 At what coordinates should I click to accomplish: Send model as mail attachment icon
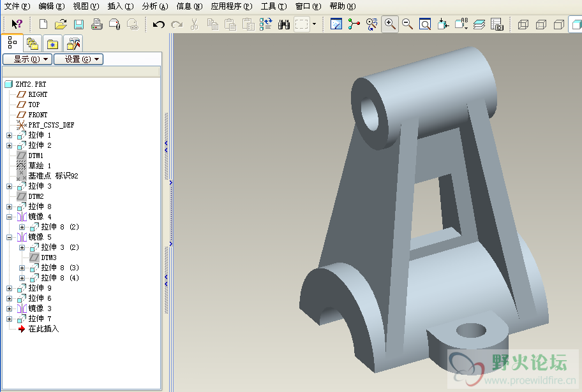coord(115,24)
